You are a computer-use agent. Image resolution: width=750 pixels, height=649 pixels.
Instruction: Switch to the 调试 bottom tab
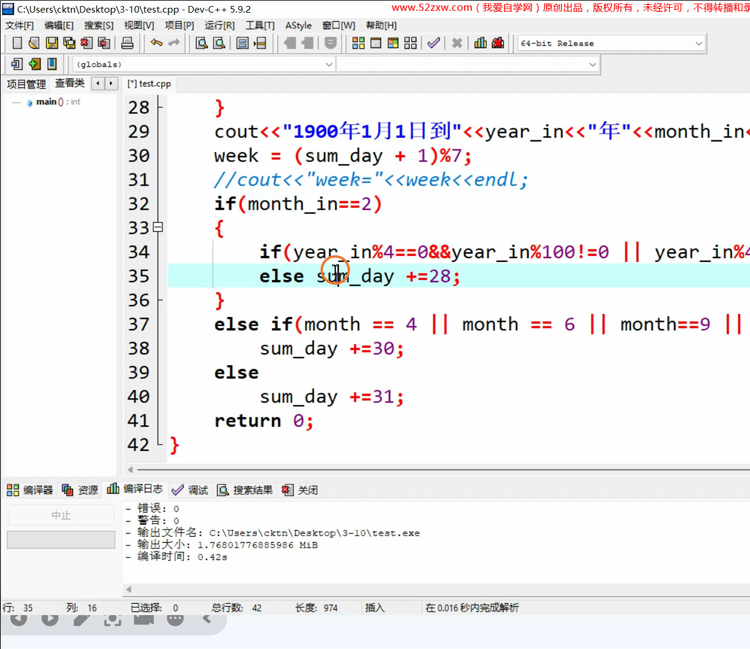[190, 490]
